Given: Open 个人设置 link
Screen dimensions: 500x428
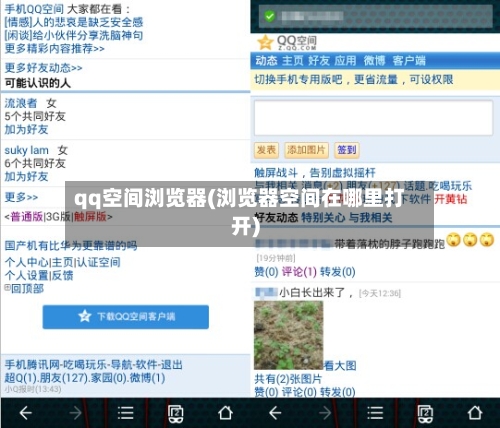Looking at the screenshot, I should coord(27,275).
